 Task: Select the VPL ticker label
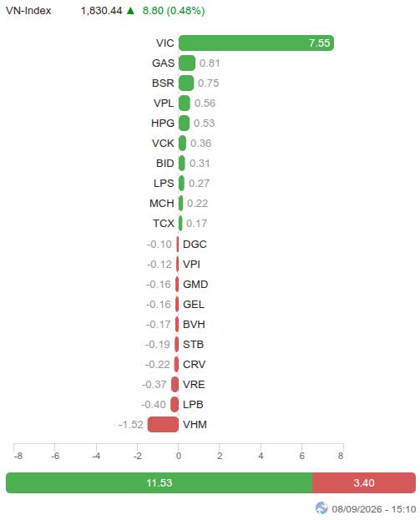pos(164,103)
